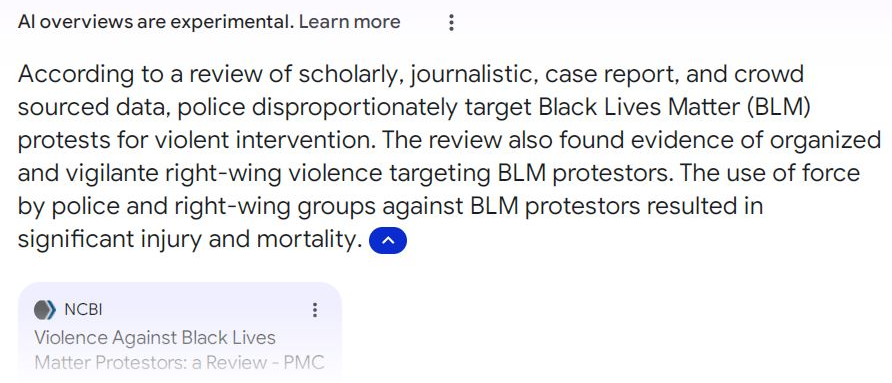The height and width of the screenshot is (383, 892).
Task: Click the sentence 'The review also found evidence'
Action: click(449, 157)
